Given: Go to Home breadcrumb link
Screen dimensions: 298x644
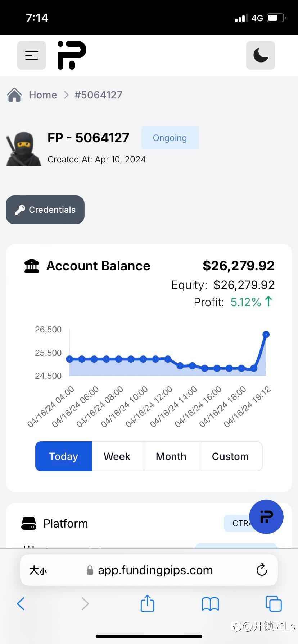Looking at the screenshot, I should click(x=43, y=95).
